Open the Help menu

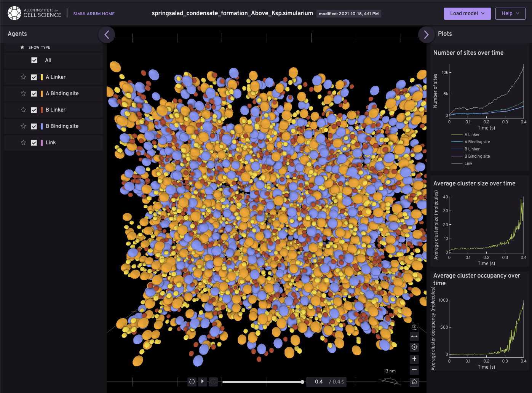click(510, 13)
